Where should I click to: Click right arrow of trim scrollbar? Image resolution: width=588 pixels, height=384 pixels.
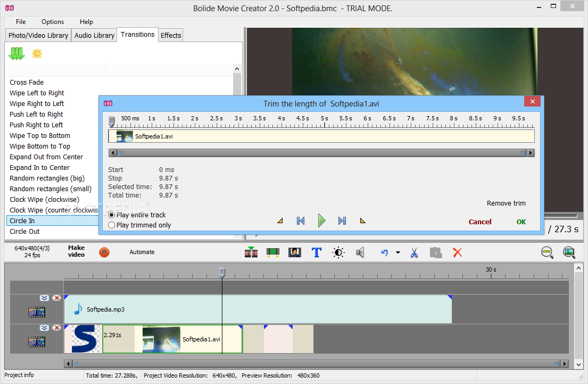pyautogui.click(x=531, y=153)
